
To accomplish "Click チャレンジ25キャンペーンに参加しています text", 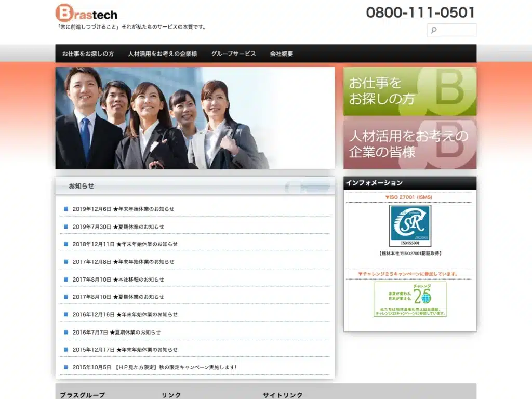I will [x=408, y=274].
